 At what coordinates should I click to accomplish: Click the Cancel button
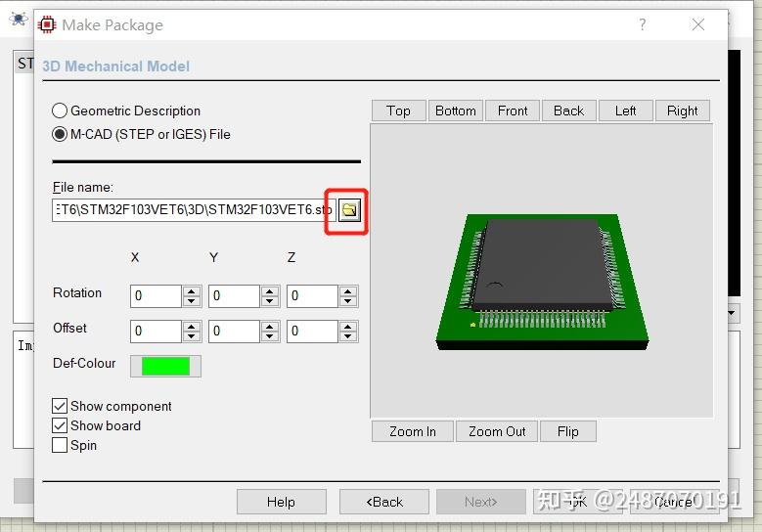tap(675, 502)
